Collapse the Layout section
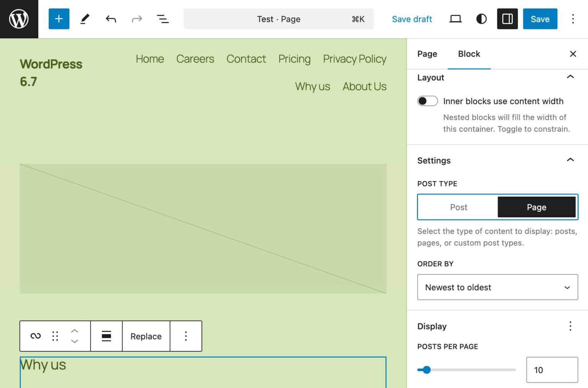 570,77
